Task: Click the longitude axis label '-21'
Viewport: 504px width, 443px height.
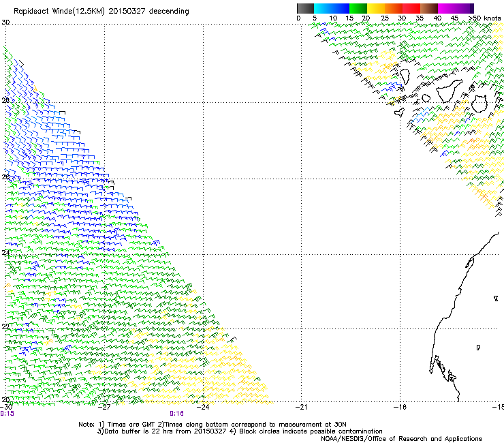Action: pos(301,407)
